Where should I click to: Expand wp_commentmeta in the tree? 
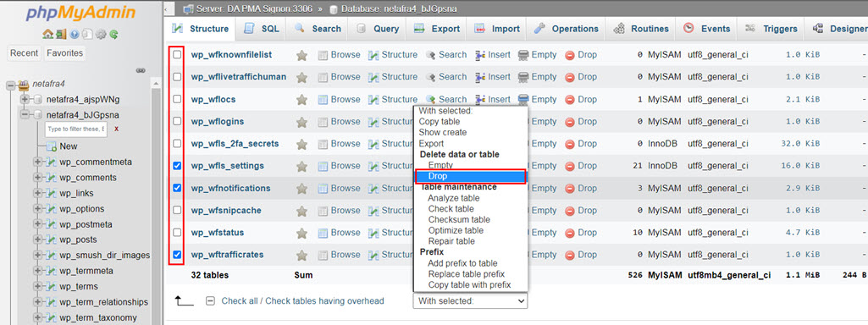click(x=38, y=162)
